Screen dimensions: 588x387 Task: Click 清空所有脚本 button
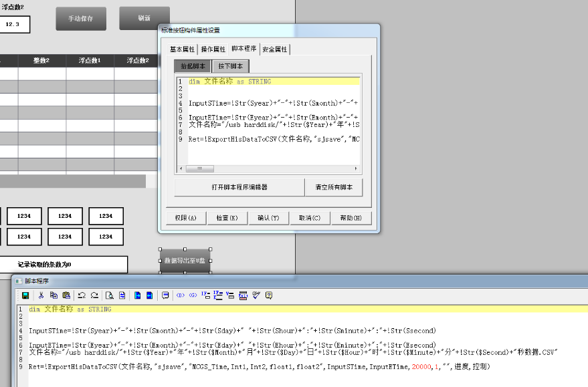(334, 187)
